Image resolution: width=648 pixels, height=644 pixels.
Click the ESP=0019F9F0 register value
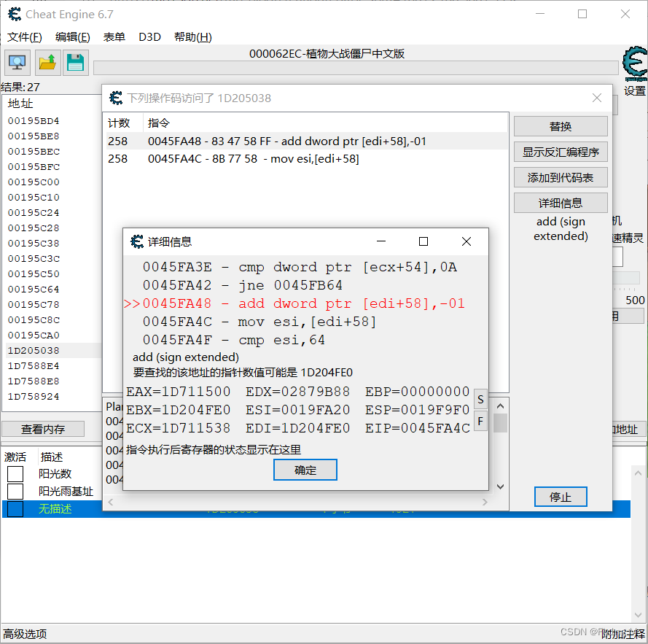(x=418, y=410)
